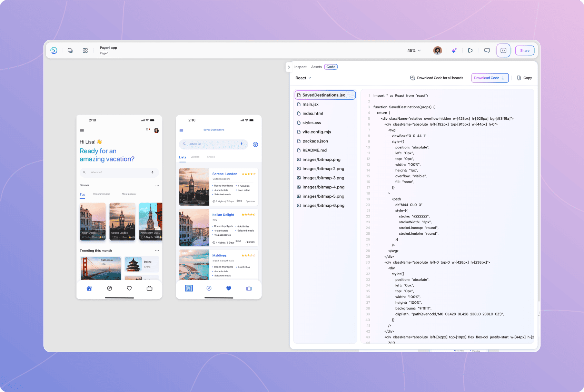Screen dimensions: 584x392
Task: Switch to the Inspect tab
Action: [300, 67]
